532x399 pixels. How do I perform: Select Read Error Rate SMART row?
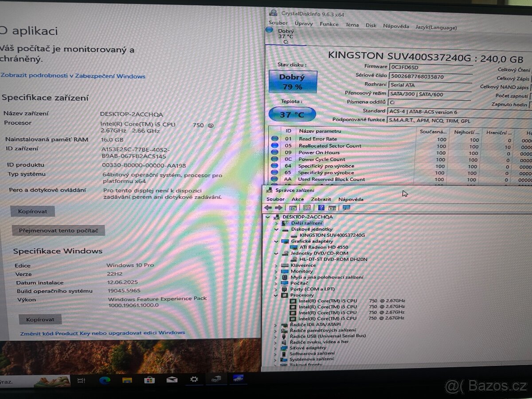point(401,139)
